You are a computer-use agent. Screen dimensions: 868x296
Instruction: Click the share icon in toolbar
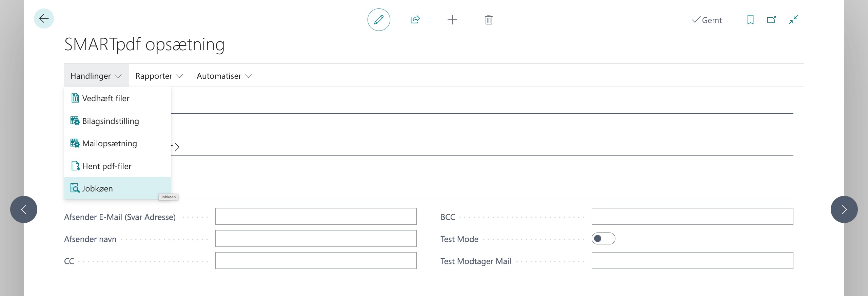point(415,20)
